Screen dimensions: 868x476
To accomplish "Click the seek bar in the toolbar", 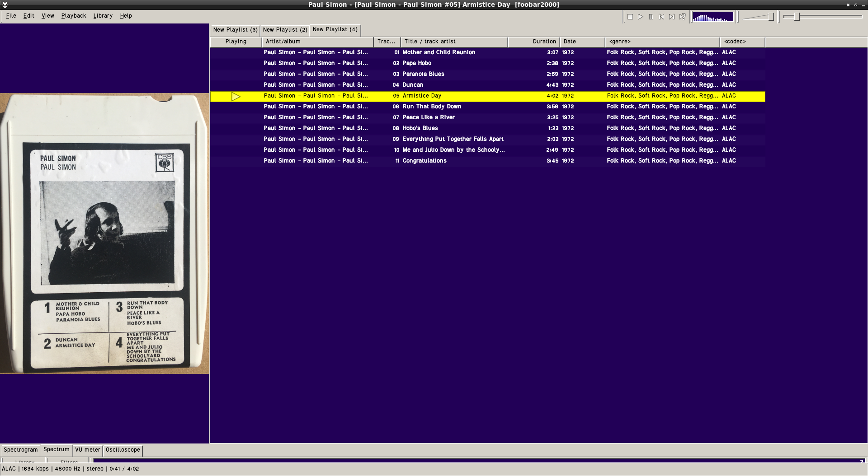I will tap(823, 17).
